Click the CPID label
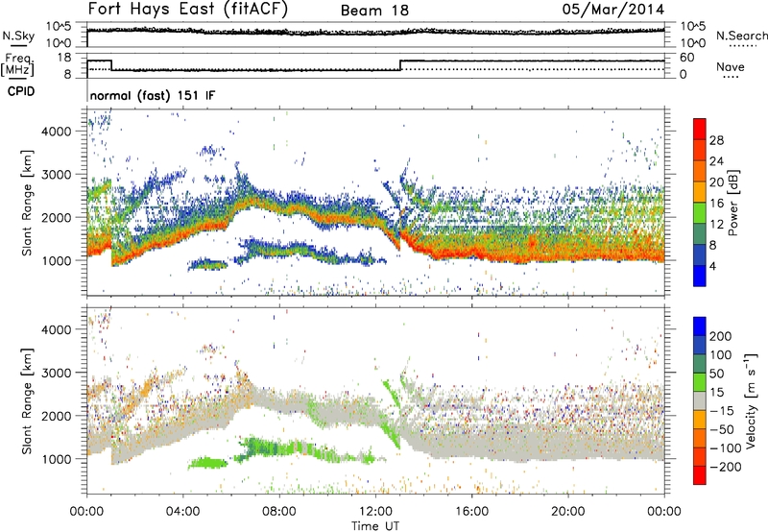Viewport: 768px width, 532px height. coord(21,91)
